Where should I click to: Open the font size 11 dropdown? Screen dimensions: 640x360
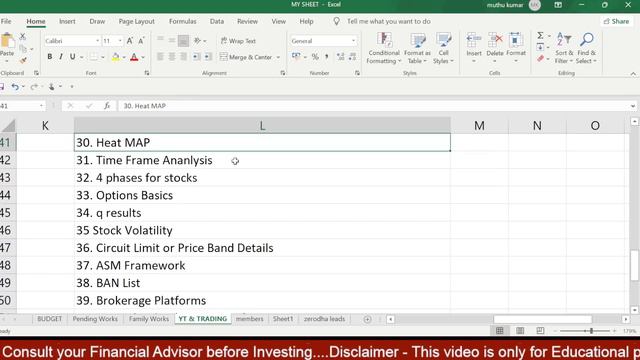click(120, 41)
